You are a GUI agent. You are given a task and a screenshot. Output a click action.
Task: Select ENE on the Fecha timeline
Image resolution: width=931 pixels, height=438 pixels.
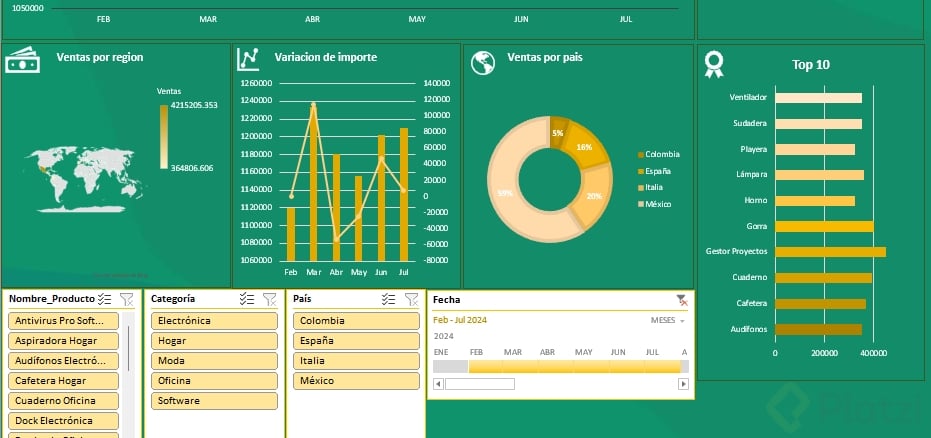pos(451,366)
